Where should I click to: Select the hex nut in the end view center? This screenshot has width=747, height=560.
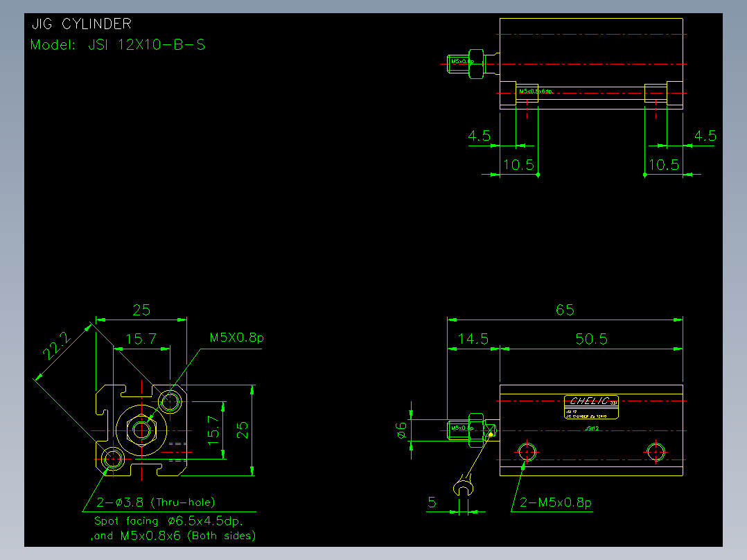[x=141, y=430]
